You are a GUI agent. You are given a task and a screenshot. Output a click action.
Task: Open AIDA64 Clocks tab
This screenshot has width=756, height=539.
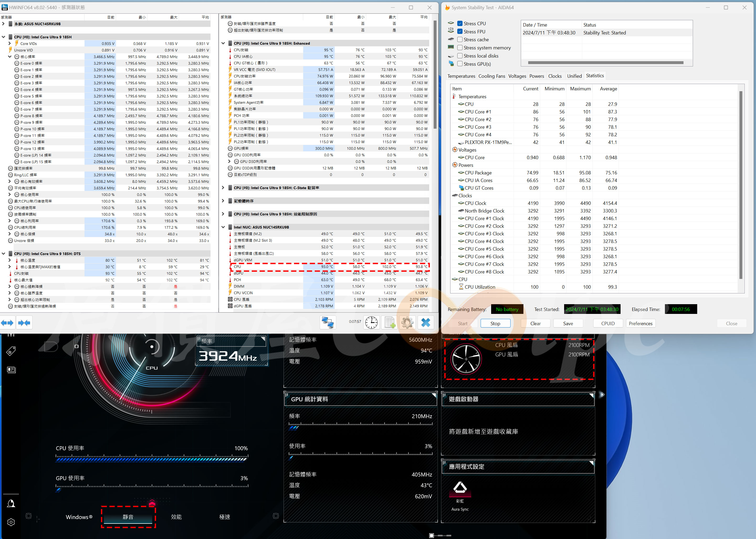click(x=555, y=76)
